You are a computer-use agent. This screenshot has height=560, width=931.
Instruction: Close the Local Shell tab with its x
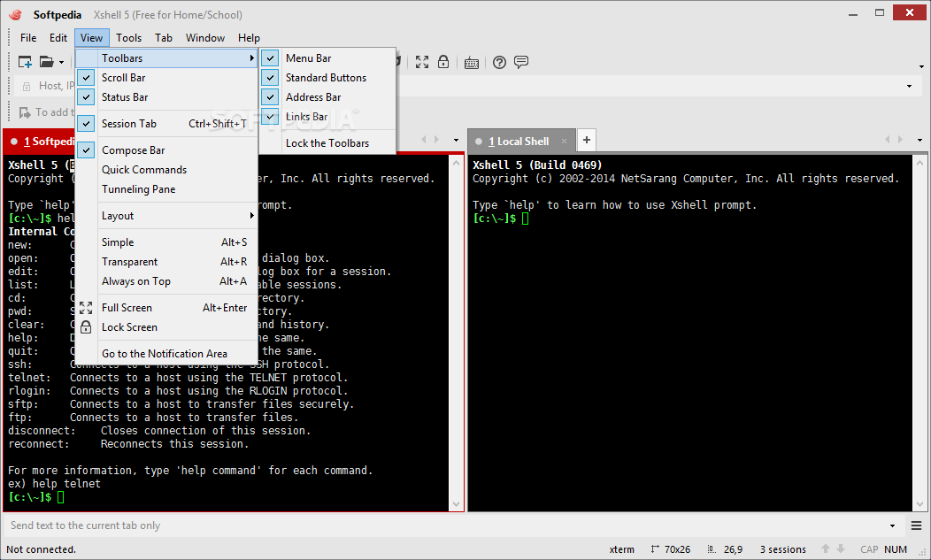(564, 142)
